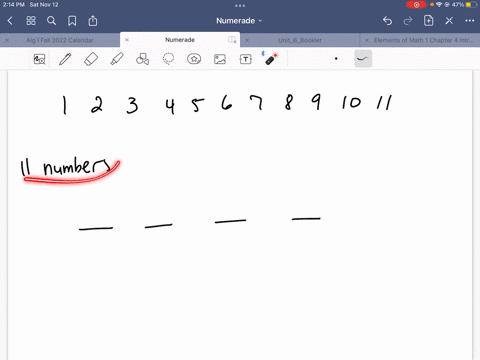Choose the laser dot pointer style
Image resolution: width=480 pixels, height=360 pixels.
pos(336,59)
